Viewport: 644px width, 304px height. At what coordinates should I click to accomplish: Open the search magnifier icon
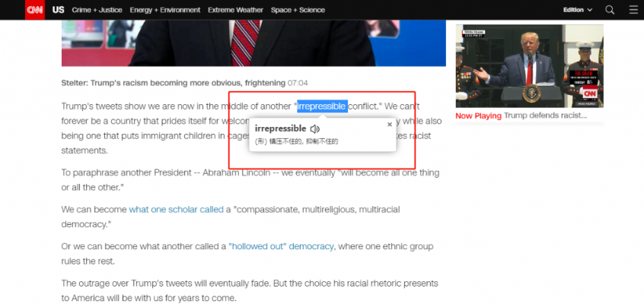tap(610, 10)
